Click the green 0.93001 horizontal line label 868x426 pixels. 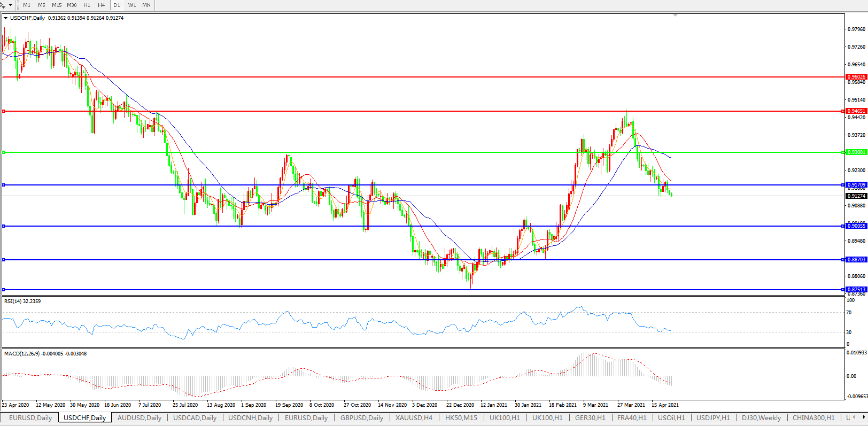tap(856, 152)
